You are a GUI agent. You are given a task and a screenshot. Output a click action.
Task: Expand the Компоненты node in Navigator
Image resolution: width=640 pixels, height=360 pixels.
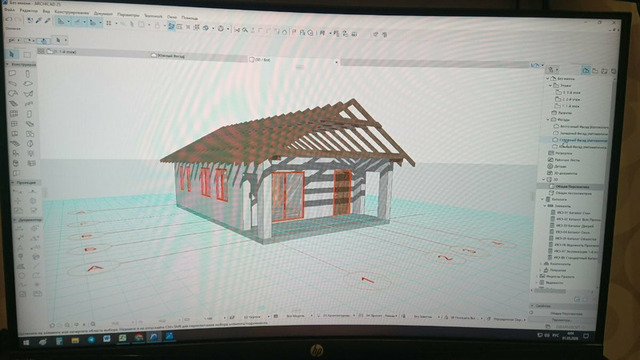pyautogui.click(x=541, y=264)
